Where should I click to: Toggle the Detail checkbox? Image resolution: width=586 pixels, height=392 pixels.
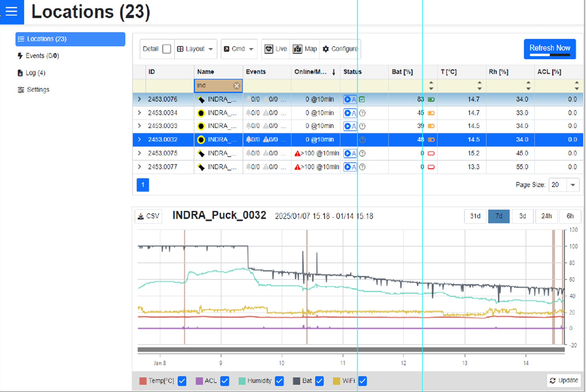pos(166,49)
